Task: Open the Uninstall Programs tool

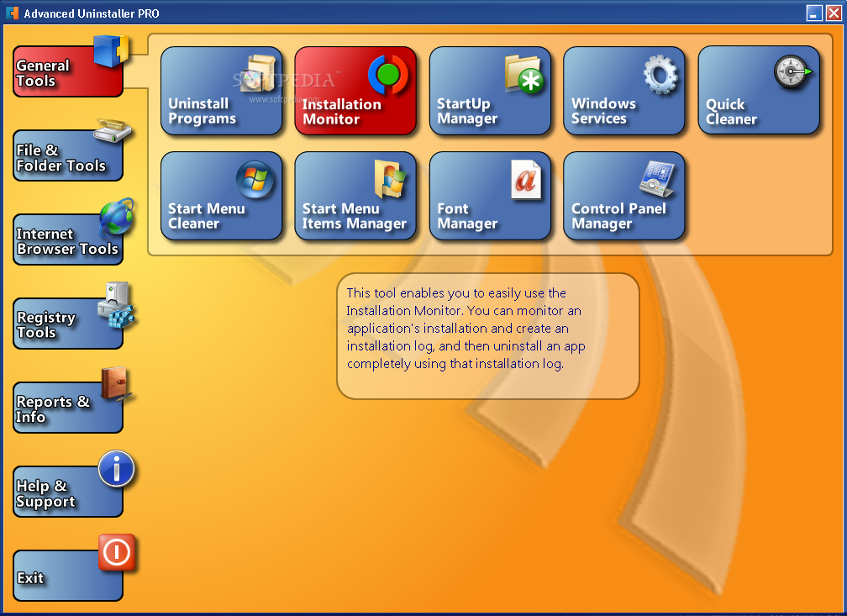Action: [x=222, y=90]
